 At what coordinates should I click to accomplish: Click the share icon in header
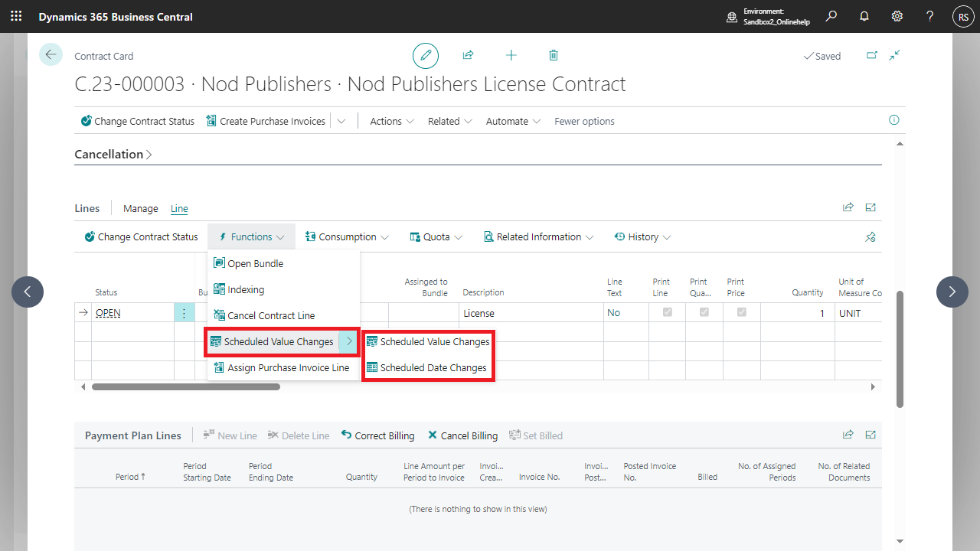pos(468,55)
